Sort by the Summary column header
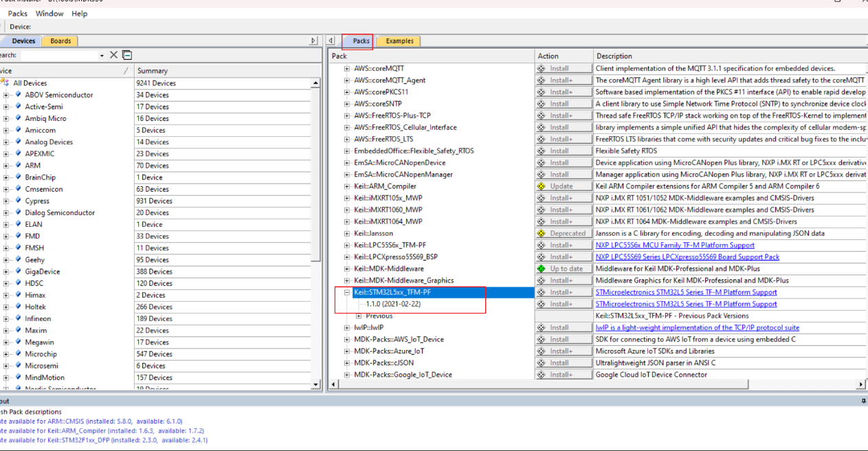The image size is (868, 451). [224, 71]
